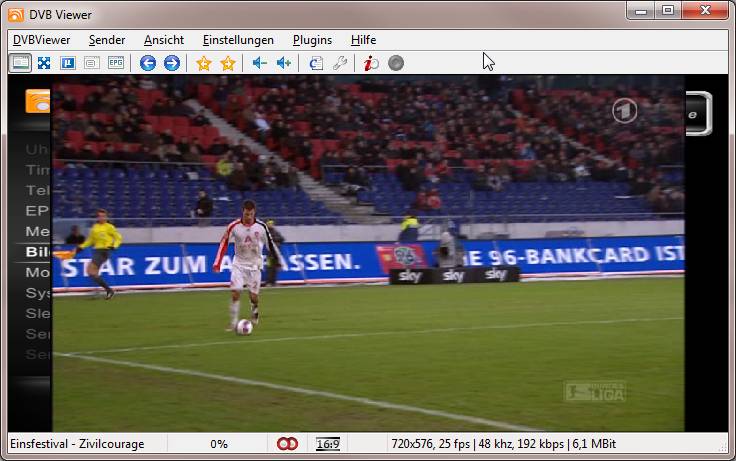Select the 'Me' OSD menu entry

(38, 231)
